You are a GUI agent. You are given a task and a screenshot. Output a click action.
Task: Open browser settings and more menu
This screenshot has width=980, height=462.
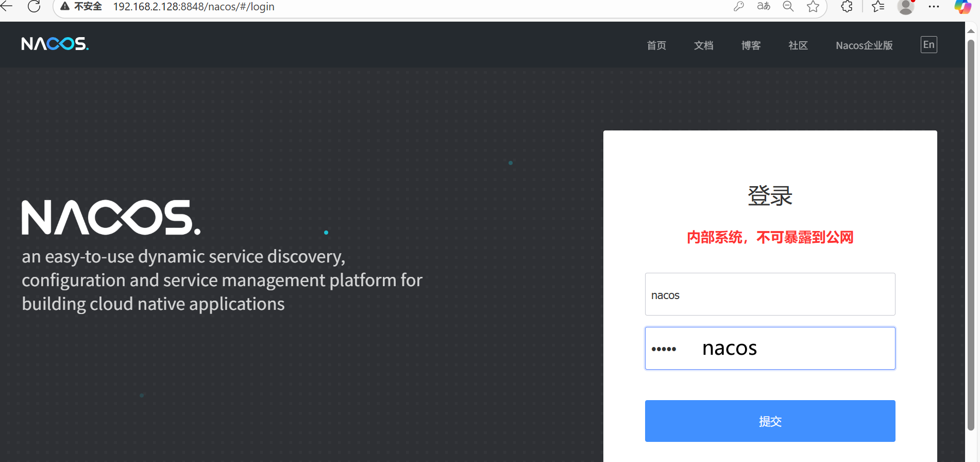tap(934, 7)
